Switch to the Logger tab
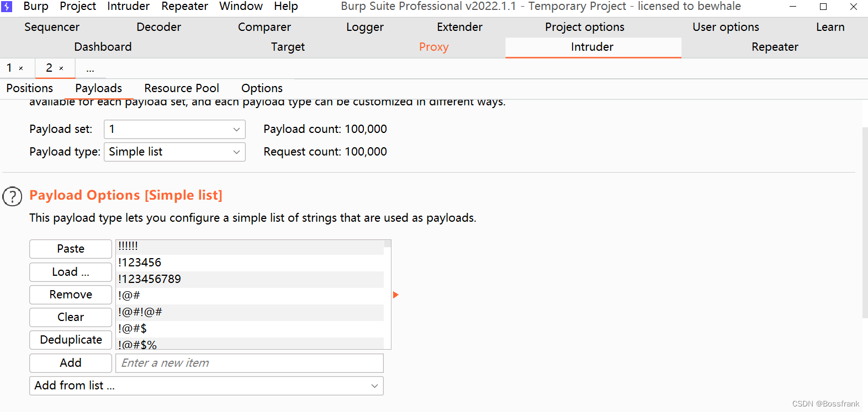Image resolution: width=868 pixels, height=412 pixels. pos(365,27)
